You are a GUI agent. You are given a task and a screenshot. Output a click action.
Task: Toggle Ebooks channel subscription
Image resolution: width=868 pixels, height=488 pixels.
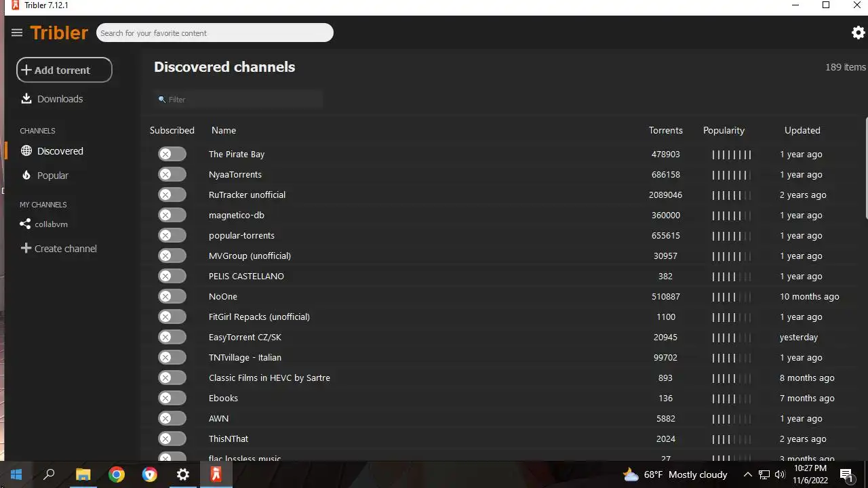[x=172, y=399]
